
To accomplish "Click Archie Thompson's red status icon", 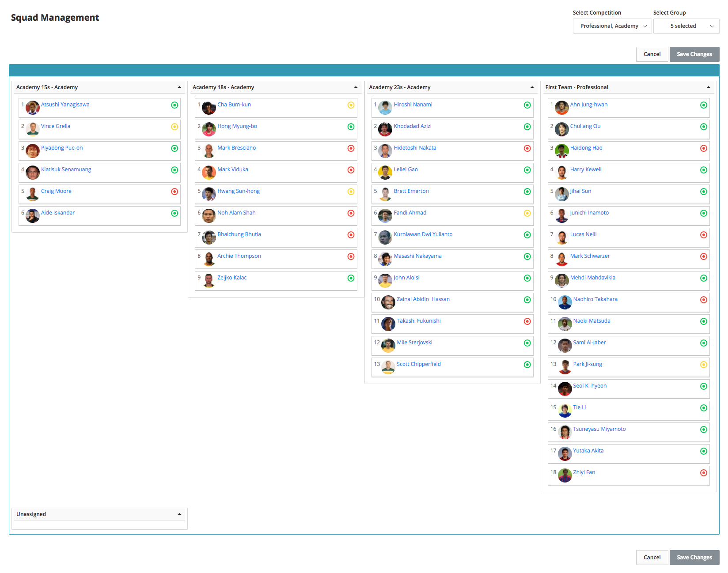I will 351,256.
